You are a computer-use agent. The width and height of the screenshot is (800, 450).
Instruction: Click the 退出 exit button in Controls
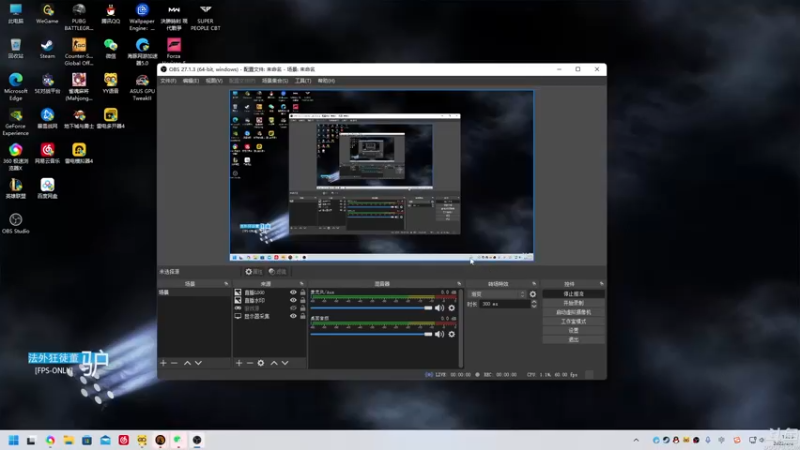[x=573, y=340]
